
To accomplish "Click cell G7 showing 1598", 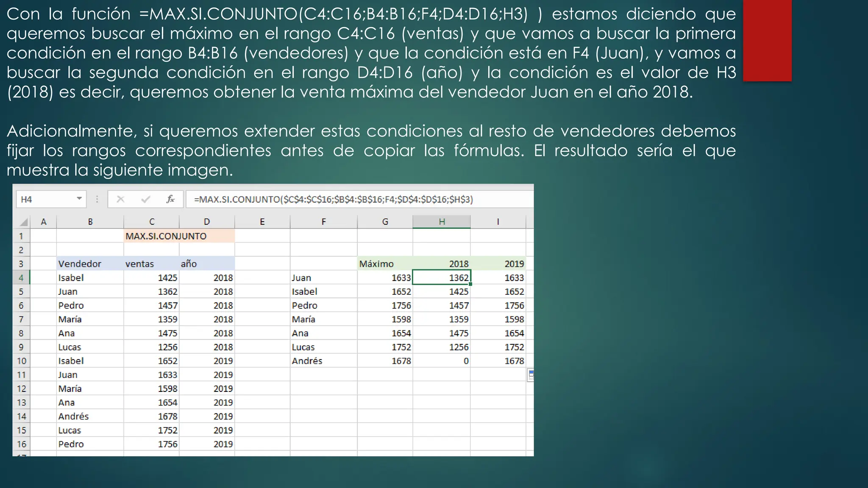I will click(x=385, y=319).
